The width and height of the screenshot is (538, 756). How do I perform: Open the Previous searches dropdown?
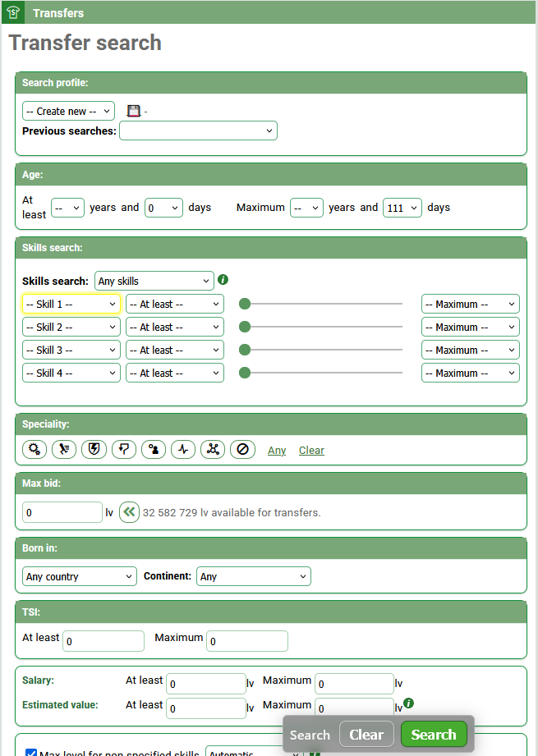(198, 131)
